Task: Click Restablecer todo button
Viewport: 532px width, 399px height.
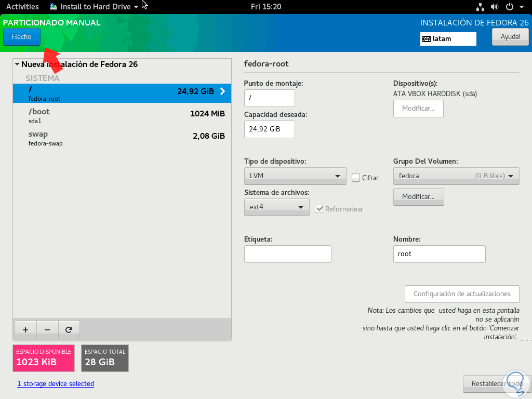Action: pos(497,384)
